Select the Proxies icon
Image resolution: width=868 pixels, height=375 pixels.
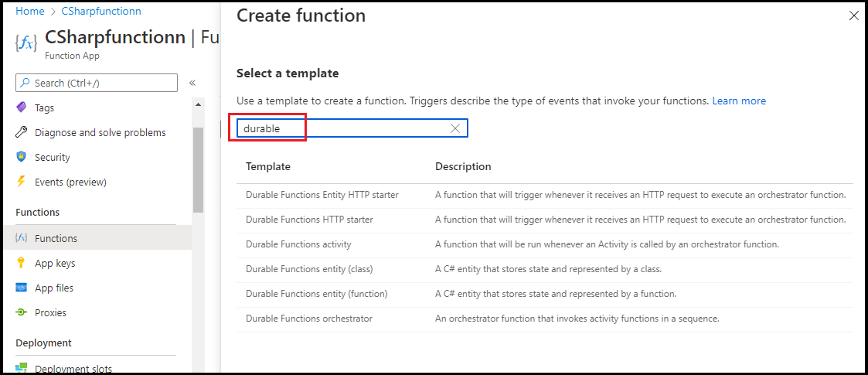(x=21, y=312)
